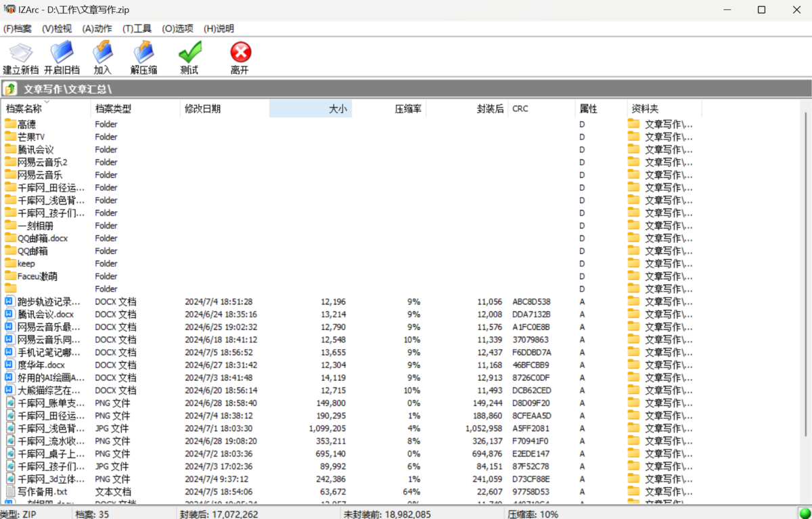The image size is (812, 519).
Task: Select the 高德 folder icon
Action: click(10, 124)
